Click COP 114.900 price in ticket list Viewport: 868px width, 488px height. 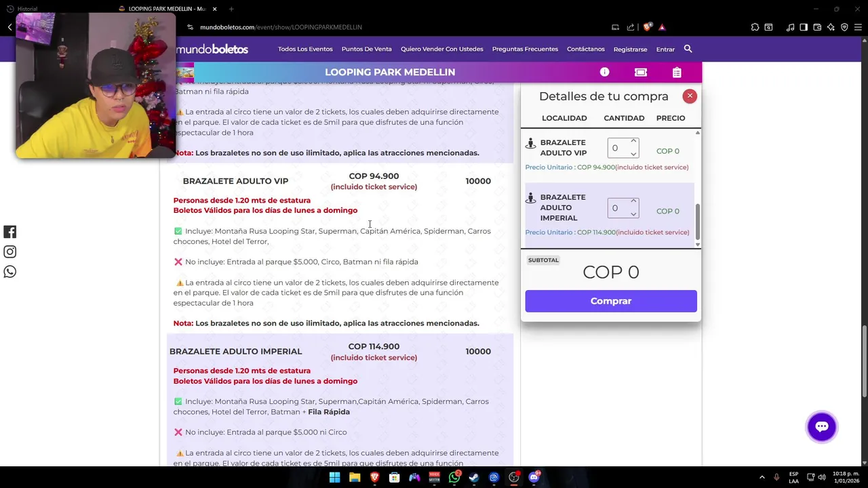(x=374, y=346)
